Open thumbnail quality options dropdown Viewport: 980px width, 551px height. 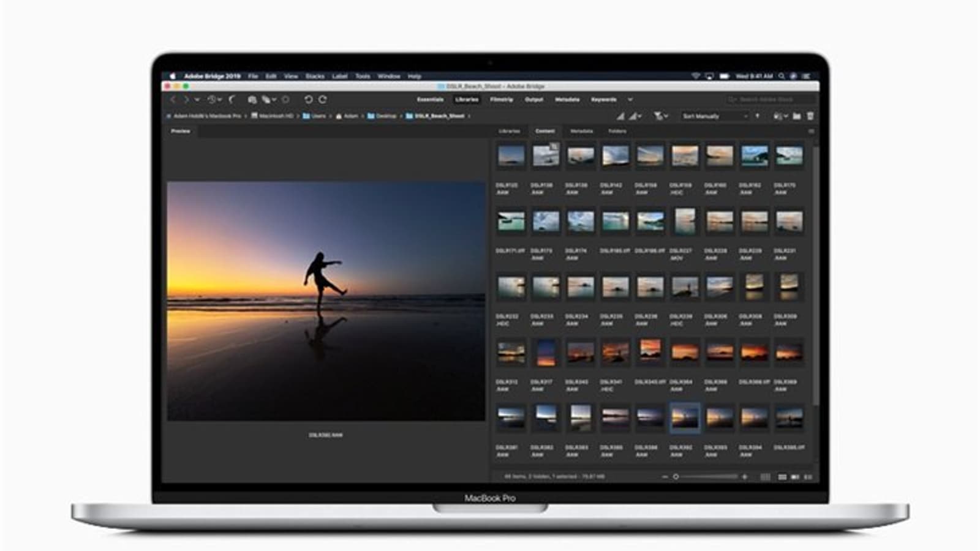(635, 116)
